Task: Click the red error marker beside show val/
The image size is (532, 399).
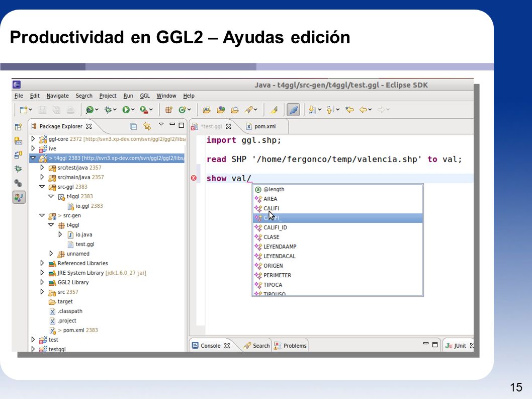Action: 194,178
